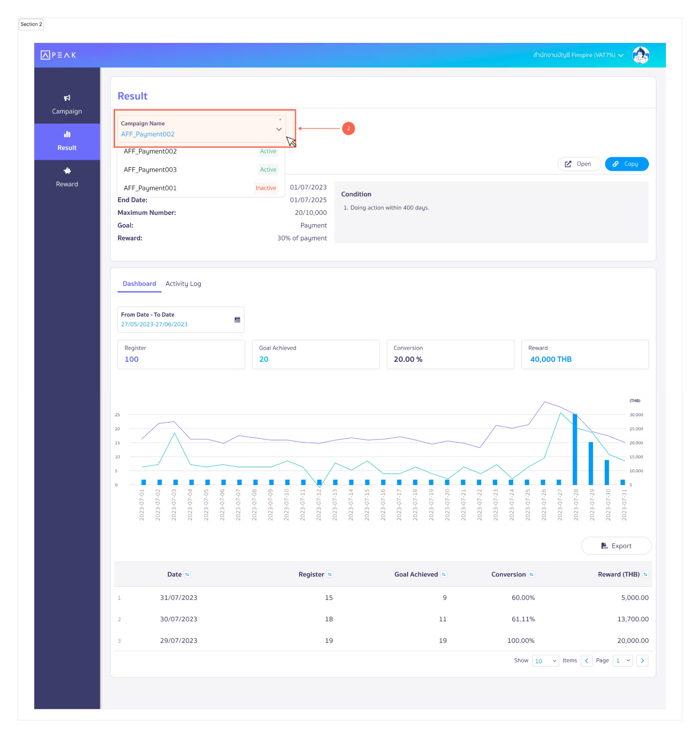Click the date cell 31/07/2023
Image resolution: width=700 pixels, height=738 pixels.
pos(179,598)
